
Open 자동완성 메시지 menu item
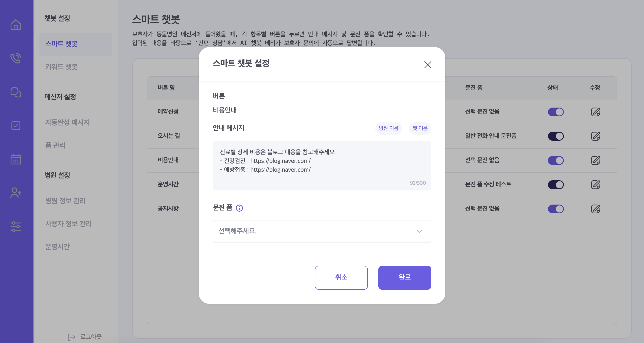67,122
